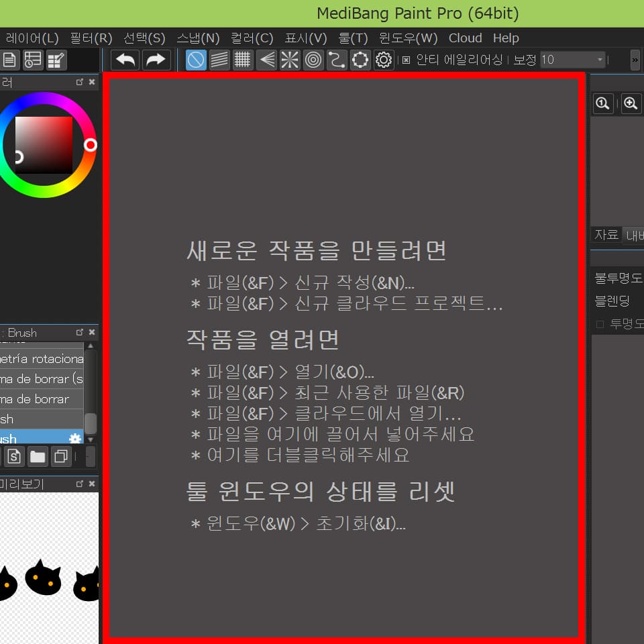The height and width of the screenshot is (644, 644).
Task: Open snap settings with the gear icon
Action: 384,60
